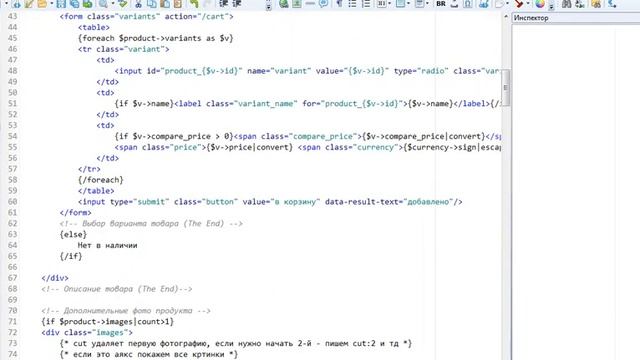The height and width of the screenshot is (360, 640).
Task: Open the dropdown beside the red checkmark
Action: [x=528, y=4]
